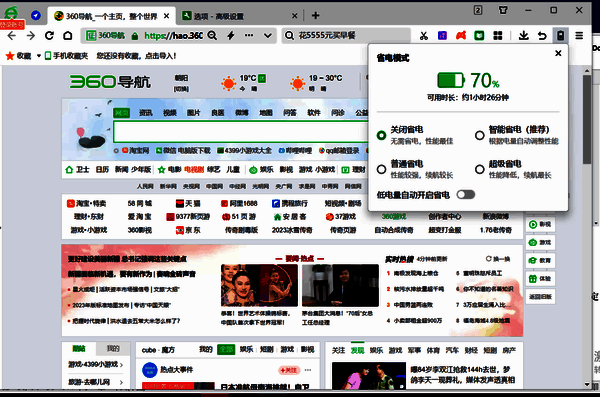The height and width of the screenshot is (397, 600).
Task: Select the 军事 news feed tab
Action: point(414,350)
